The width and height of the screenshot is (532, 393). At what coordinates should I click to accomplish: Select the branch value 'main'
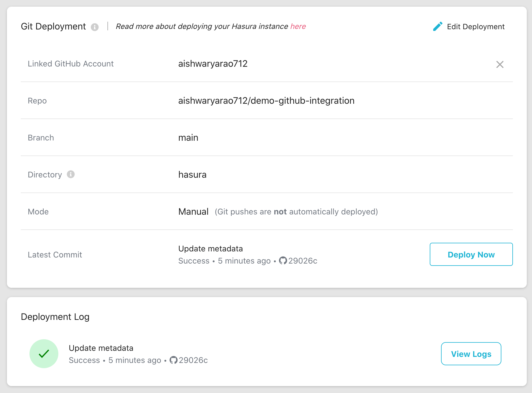[188, 138]
